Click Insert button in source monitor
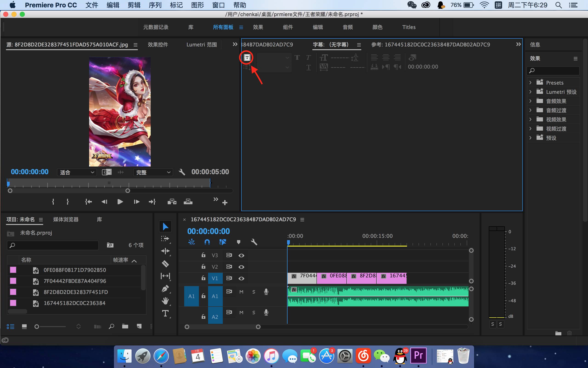Image resolution: width=588 pixels, height=368 pixels. [172, 202]
